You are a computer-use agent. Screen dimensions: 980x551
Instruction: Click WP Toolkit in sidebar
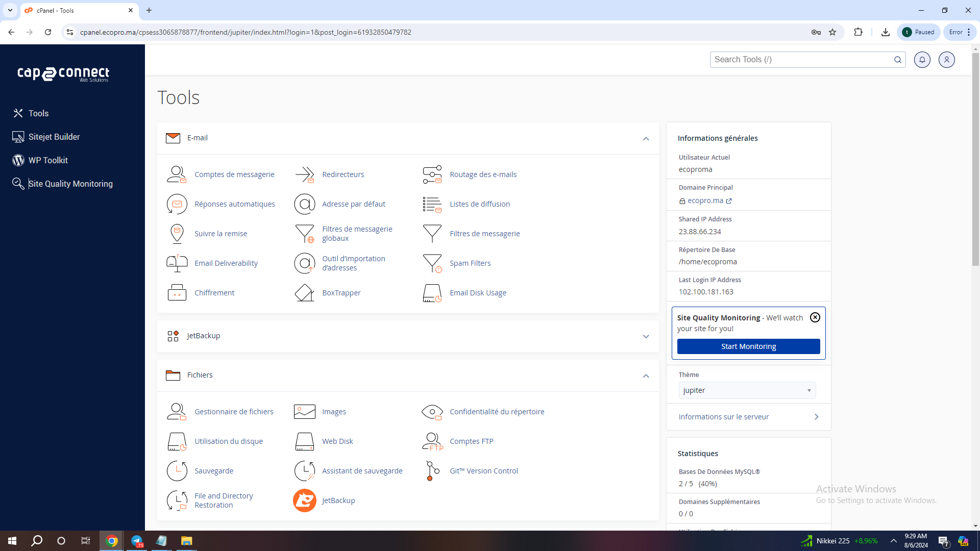47,160
